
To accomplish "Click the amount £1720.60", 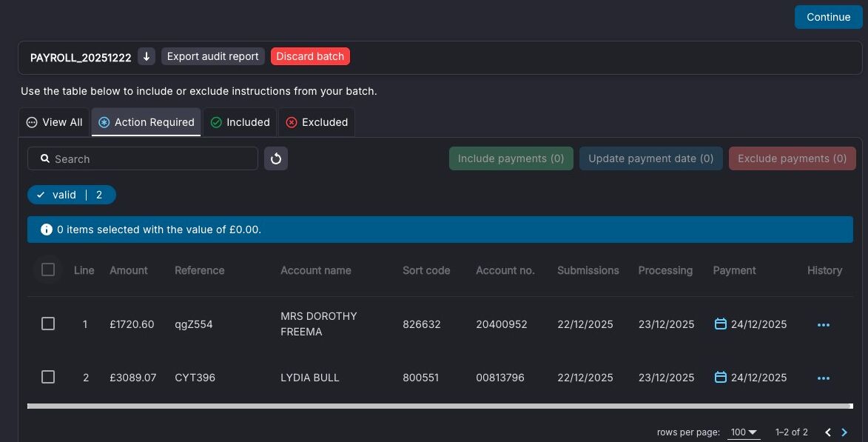I will [132, 324].
